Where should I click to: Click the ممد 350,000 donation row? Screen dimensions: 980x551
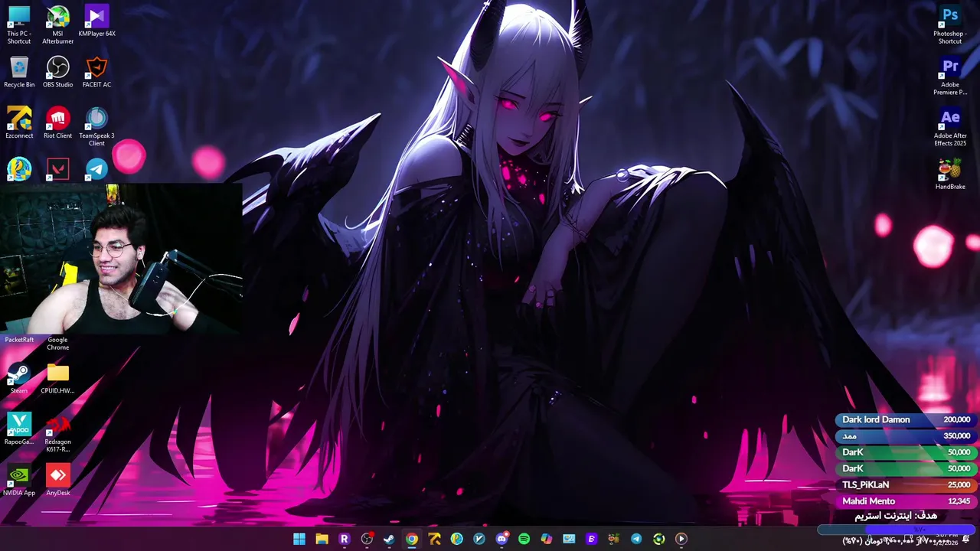point(906,435)
